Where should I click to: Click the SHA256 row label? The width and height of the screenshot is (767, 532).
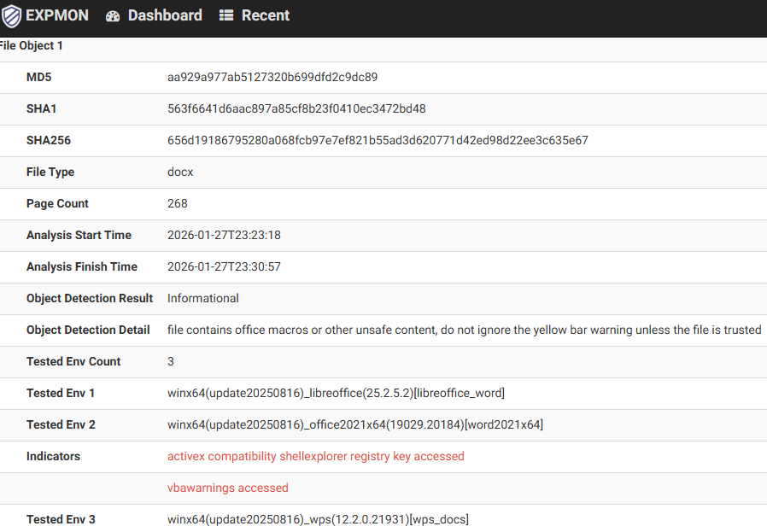pyautogui.click(x=49, y=140)
